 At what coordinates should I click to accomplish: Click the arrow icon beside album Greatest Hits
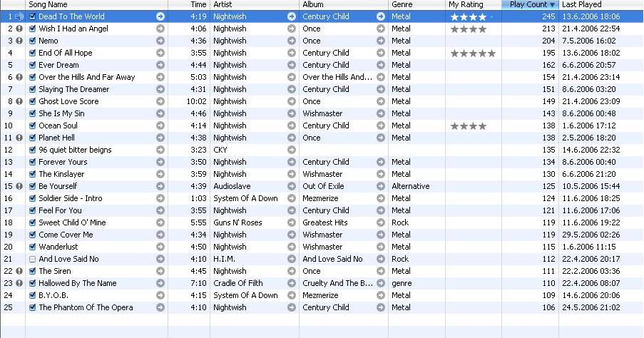pos(381,222)
